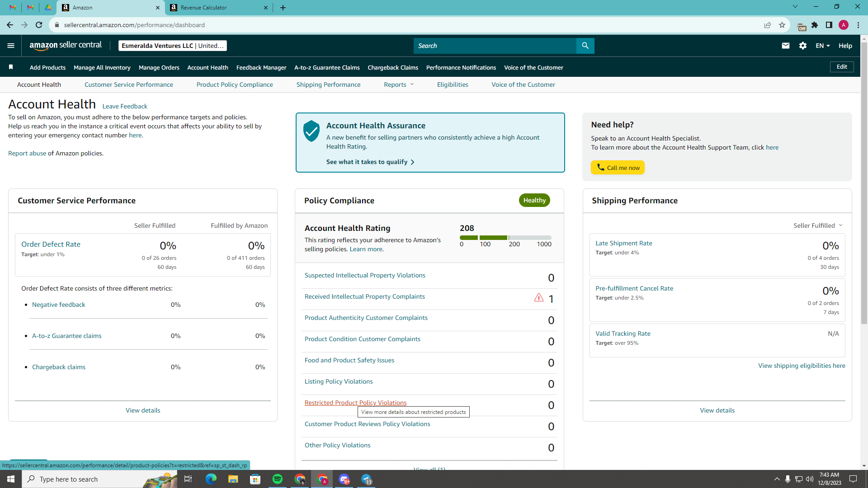Click the bookmark flag icon

[11, 67]
